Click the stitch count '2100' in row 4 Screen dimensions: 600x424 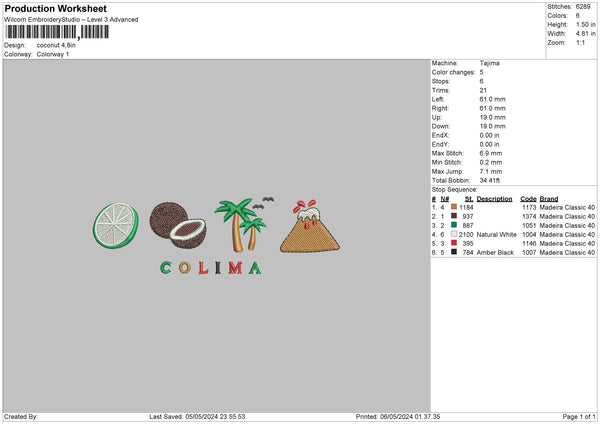click(x=466, y=235)
